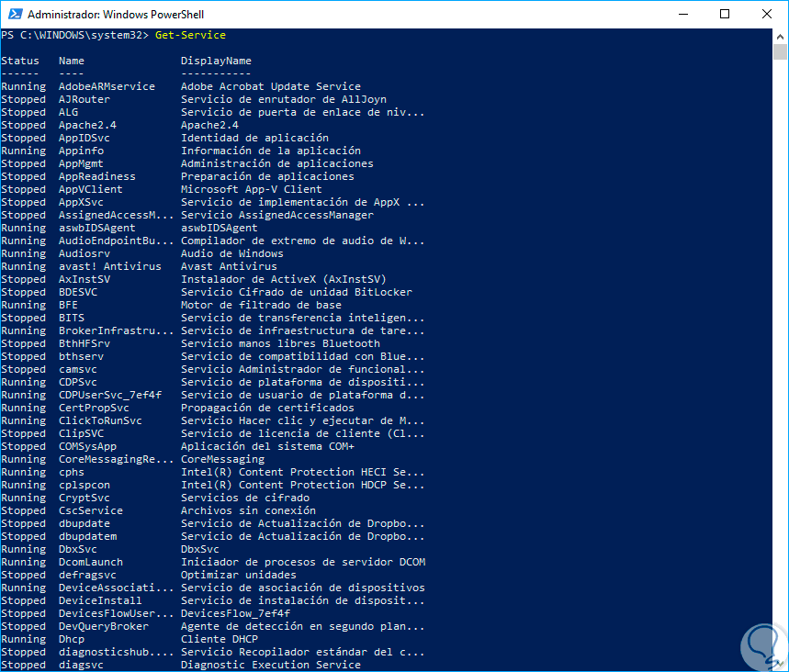Select Audio de Windows display name
The width and height of the screenshot is (789, 672).
pos(232,254)
